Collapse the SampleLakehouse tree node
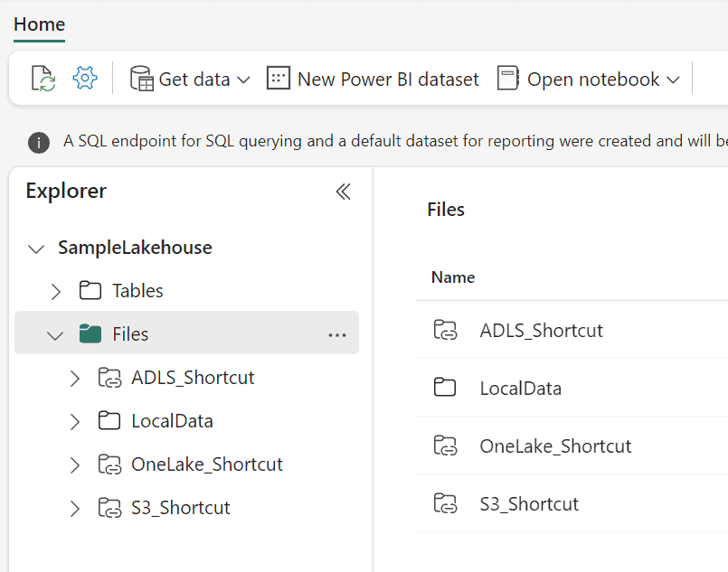728x572 pixels. 36,249
